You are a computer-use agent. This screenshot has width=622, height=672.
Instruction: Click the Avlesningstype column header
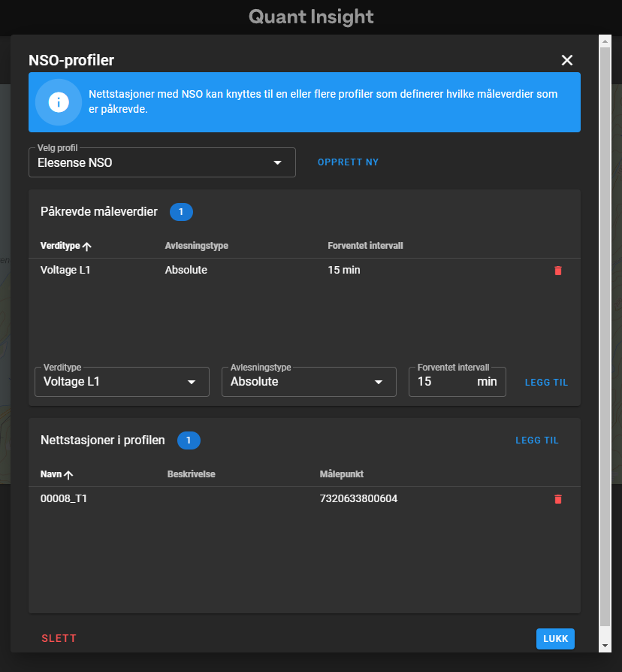196,247
